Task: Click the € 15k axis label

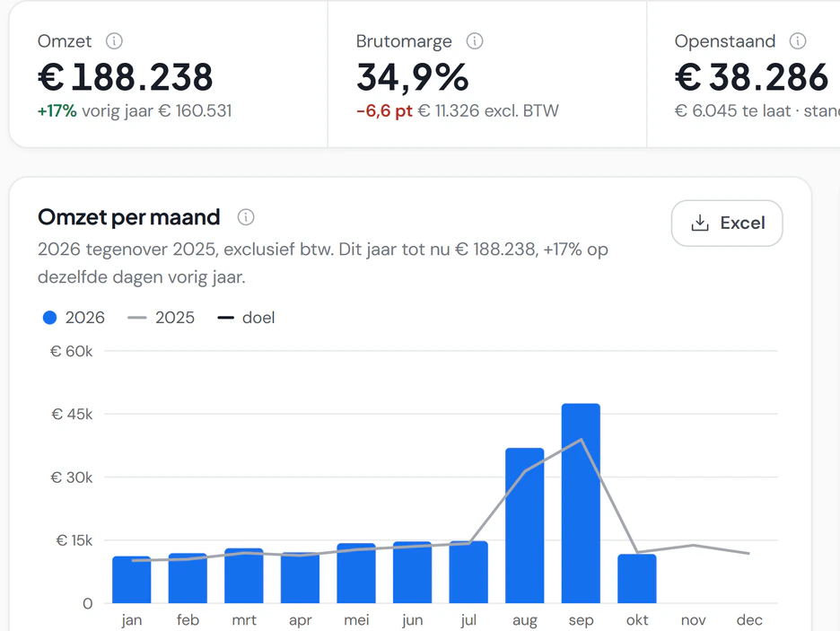Action: [x=74, y=540]
